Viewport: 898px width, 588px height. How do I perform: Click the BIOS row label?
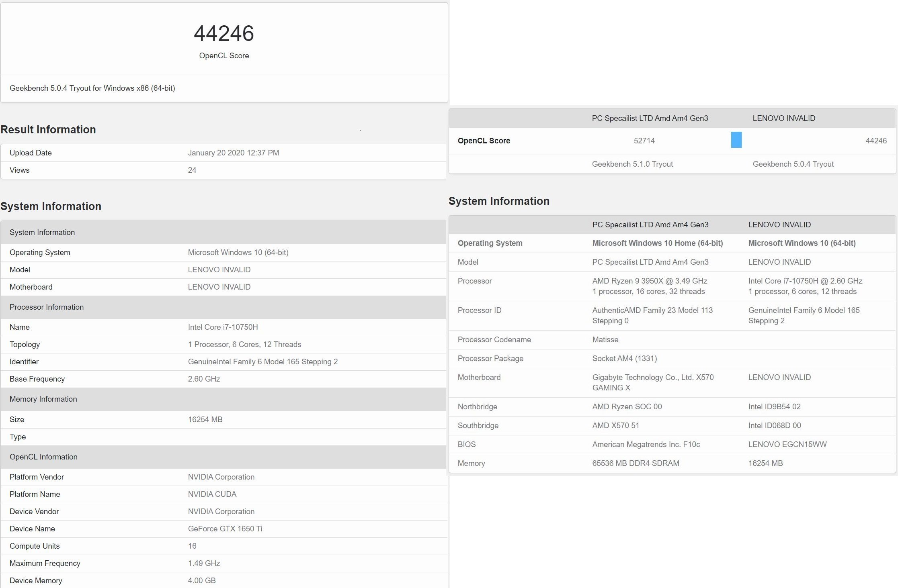point(467,445)
